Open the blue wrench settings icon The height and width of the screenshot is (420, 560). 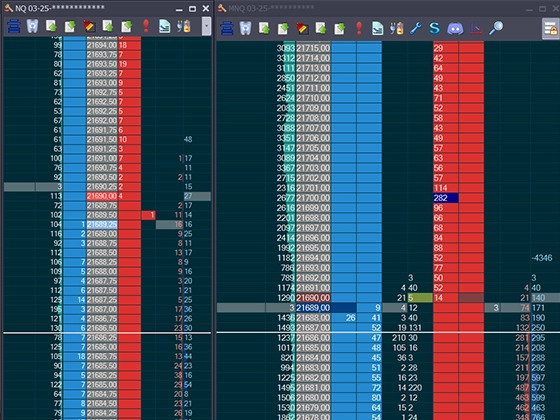tap(416, 28)
